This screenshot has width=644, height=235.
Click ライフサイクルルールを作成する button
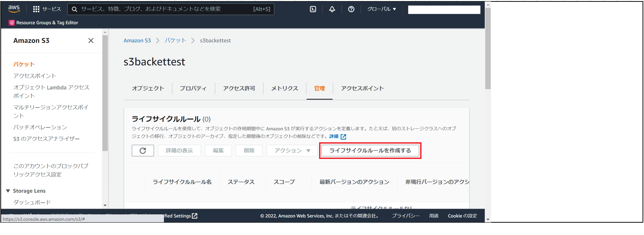pos(370,151)
